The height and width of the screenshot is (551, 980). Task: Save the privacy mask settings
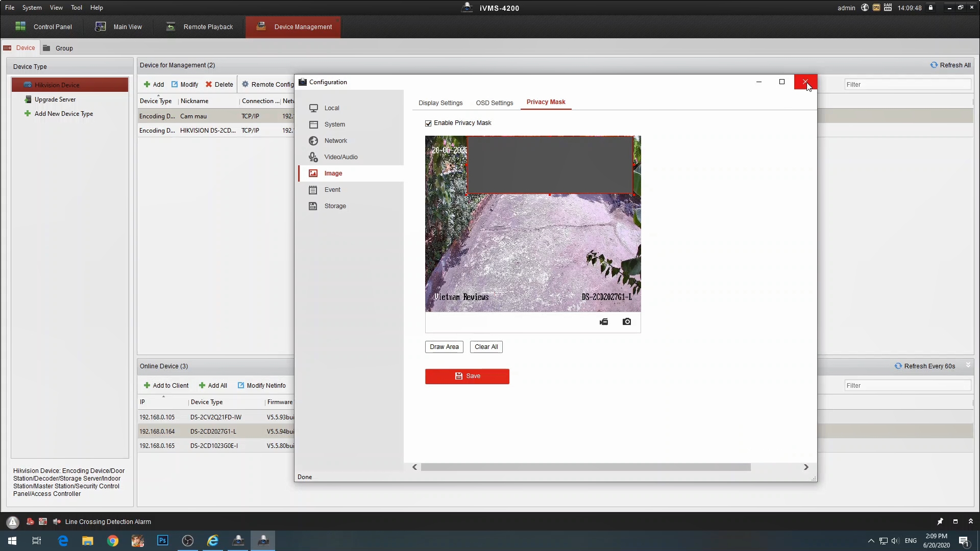point(467,376)
